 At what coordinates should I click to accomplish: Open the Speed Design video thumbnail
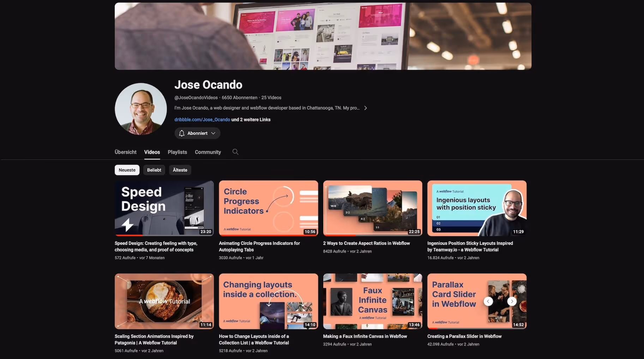(164, 208)
